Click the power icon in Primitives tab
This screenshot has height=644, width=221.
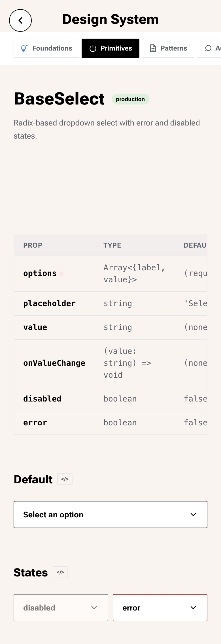93,49
